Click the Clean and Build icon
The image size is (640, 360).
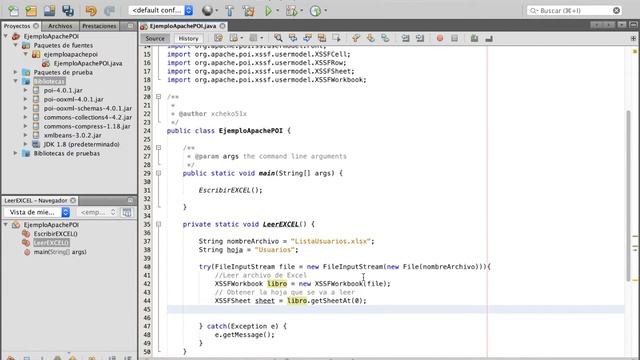[x=248, y=11]
